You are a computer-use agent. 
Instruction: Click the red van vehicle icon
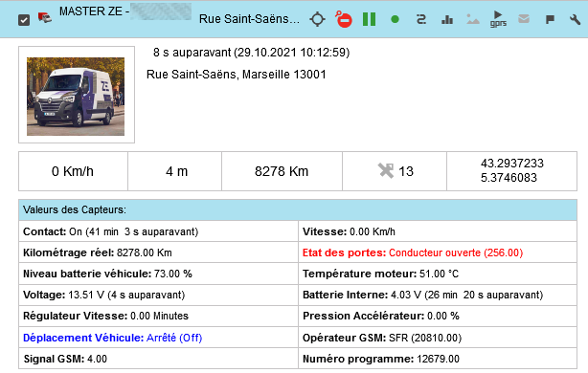[x=45, y=17]
